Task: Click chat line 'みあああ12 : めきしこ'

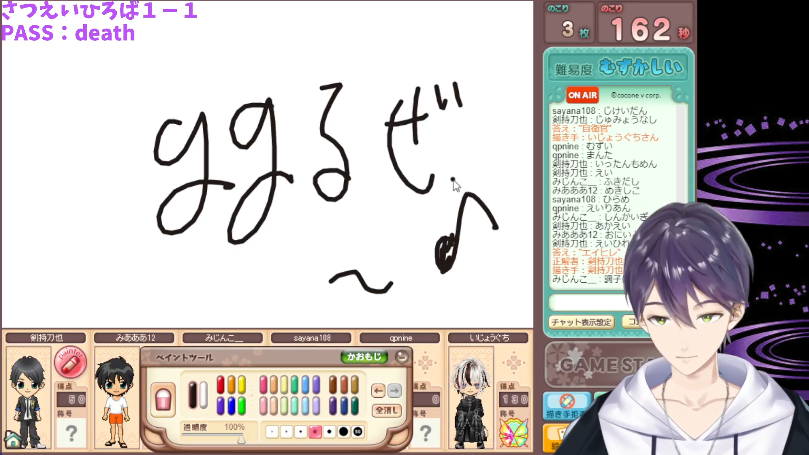Action: click(596, 190)
